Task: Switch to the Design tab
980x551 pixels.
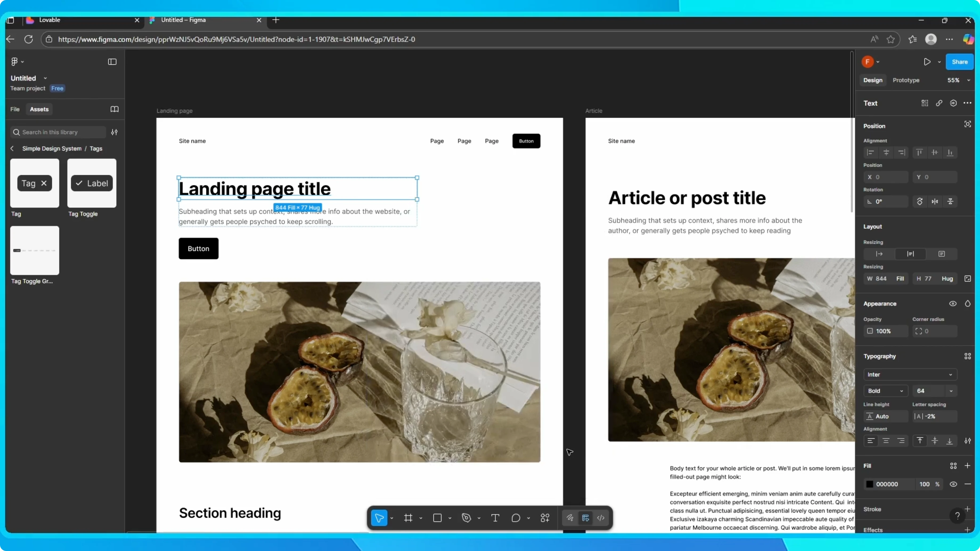Action: pos(873,80)
